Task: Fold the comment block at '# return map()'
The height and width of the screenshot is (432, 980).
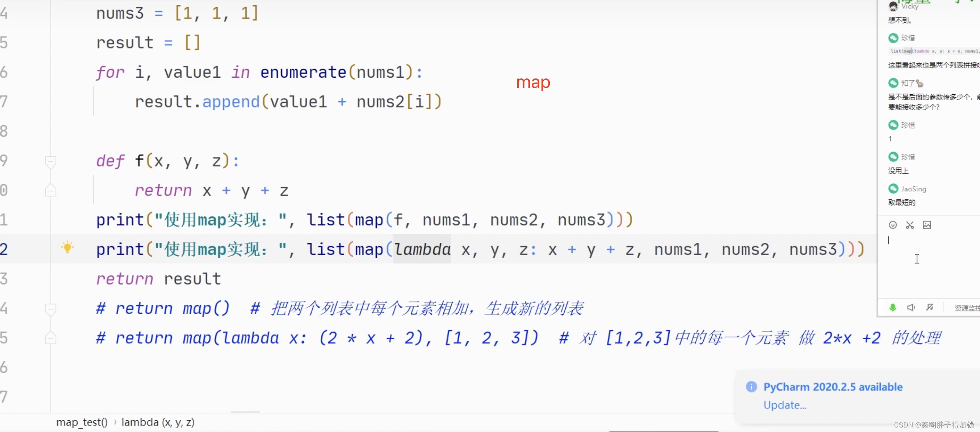Action: (x=51, y=308)
